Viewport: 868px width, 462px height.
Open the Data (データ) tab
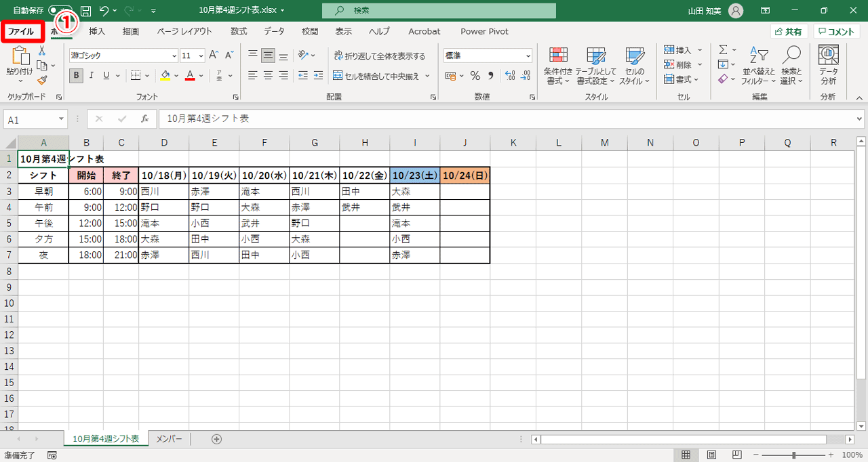tap(275, 31)
